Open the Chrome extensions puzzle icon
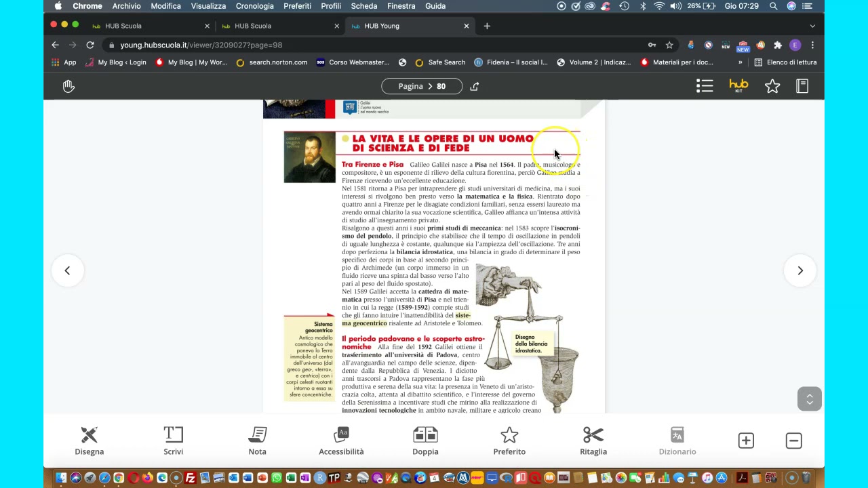This screenshot has width=868, height=488. (778, 45)
